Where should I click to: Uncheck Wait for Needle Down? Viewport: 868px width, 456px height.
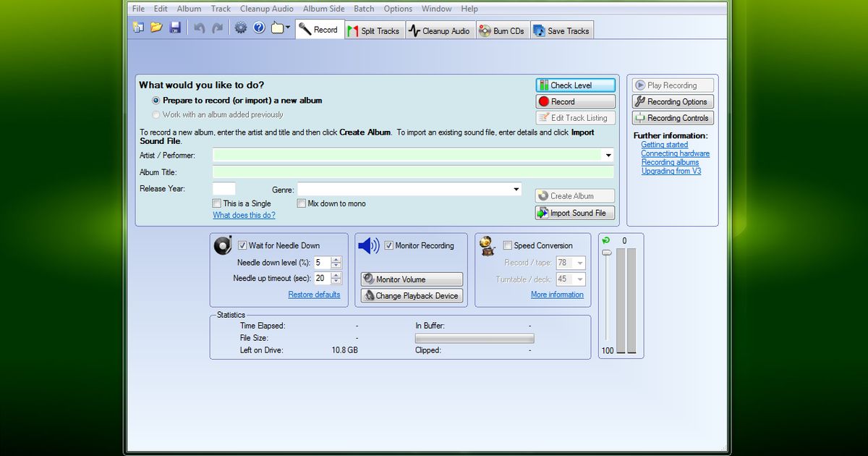[243, 245]
